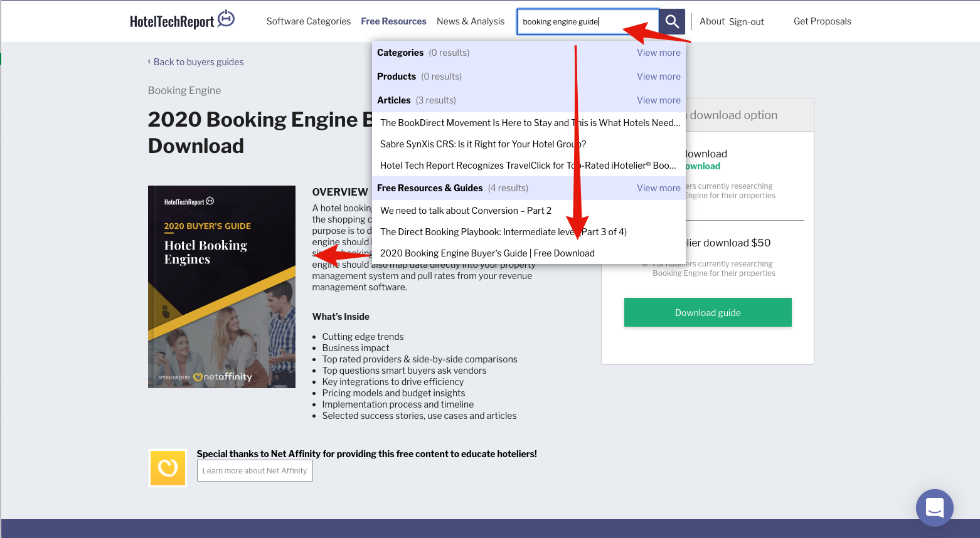This screenshot has height=538, width=980.
Task: View more results for Categories
Action: point(659,53)
